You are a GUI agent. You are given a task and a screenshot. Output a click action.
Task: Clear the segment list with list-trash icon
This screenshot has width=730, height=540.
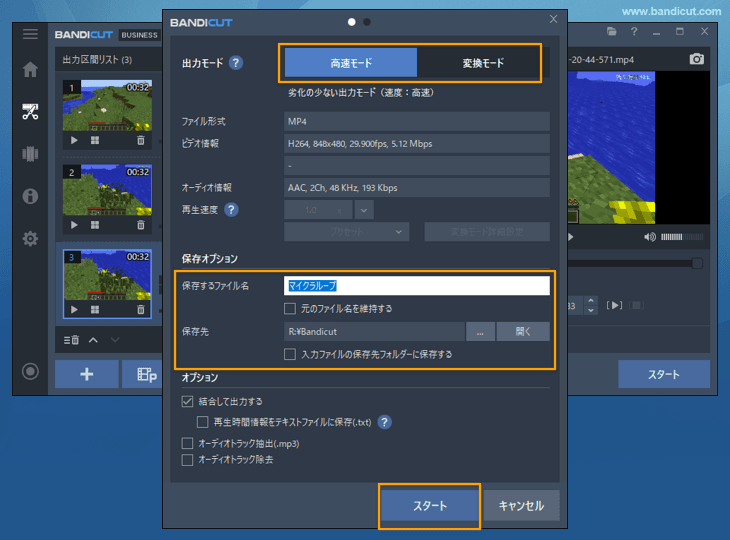pyautogui.click(x=71, y=340)
